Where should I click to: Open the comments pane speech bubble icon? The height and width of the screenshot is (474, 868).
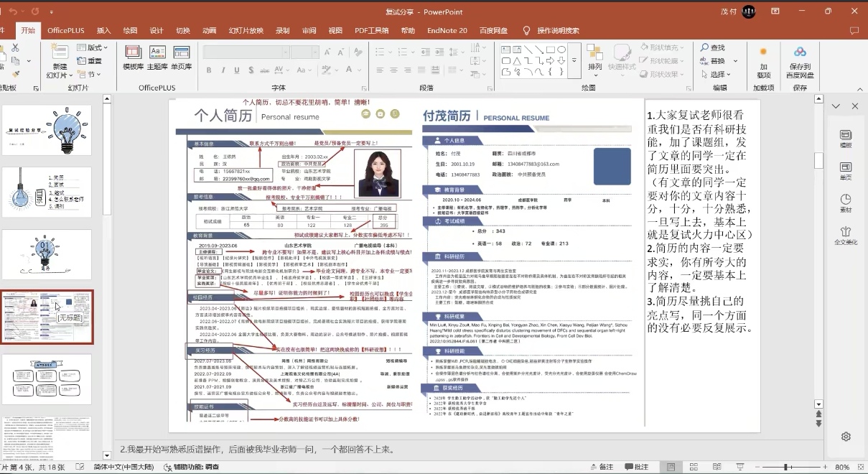point(854,30)
